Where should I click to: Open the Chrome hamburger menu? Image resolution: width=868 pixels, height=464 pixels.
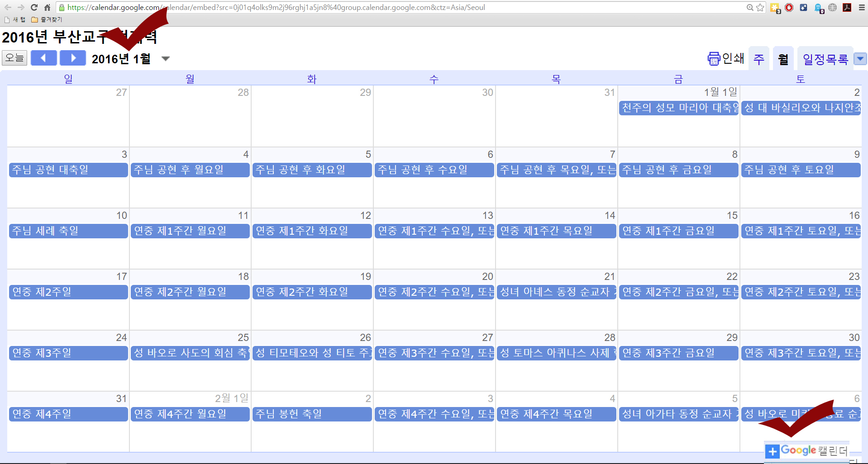(862, 8)
